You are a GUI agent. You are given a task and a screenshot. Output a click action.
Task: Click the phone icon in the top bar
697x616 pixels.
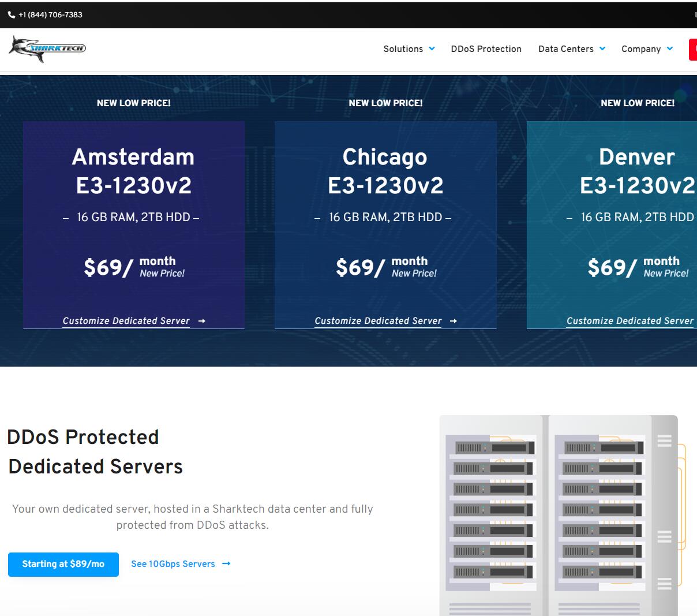click(x=12, y=15)
